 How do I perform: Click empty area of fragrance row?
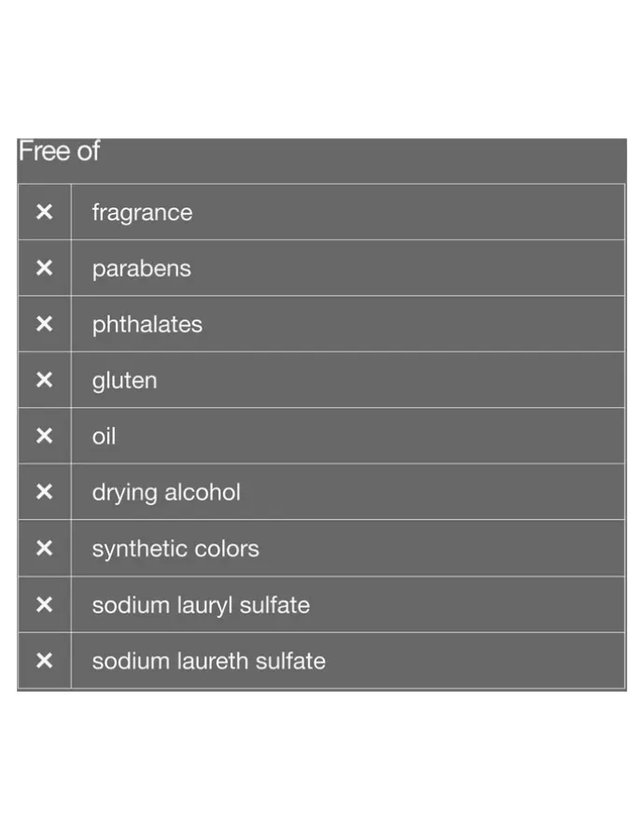coord(408,212)
